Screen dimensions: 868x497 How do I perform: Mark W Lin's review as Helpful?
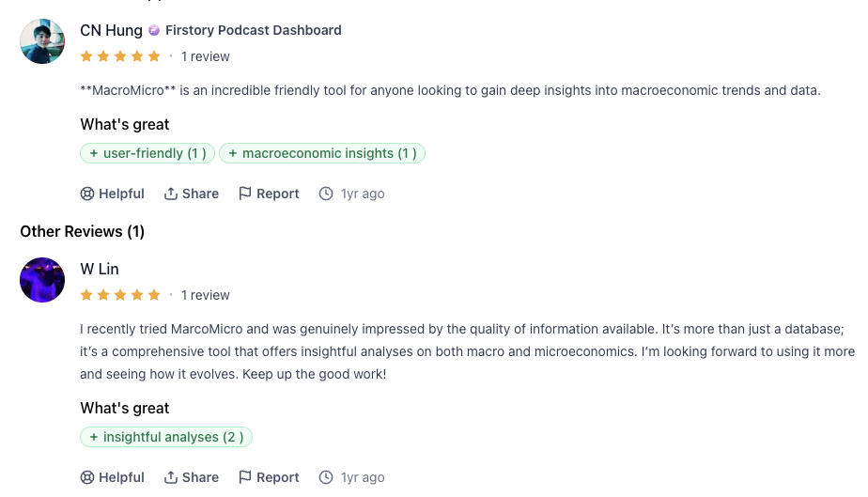(113, 477)
